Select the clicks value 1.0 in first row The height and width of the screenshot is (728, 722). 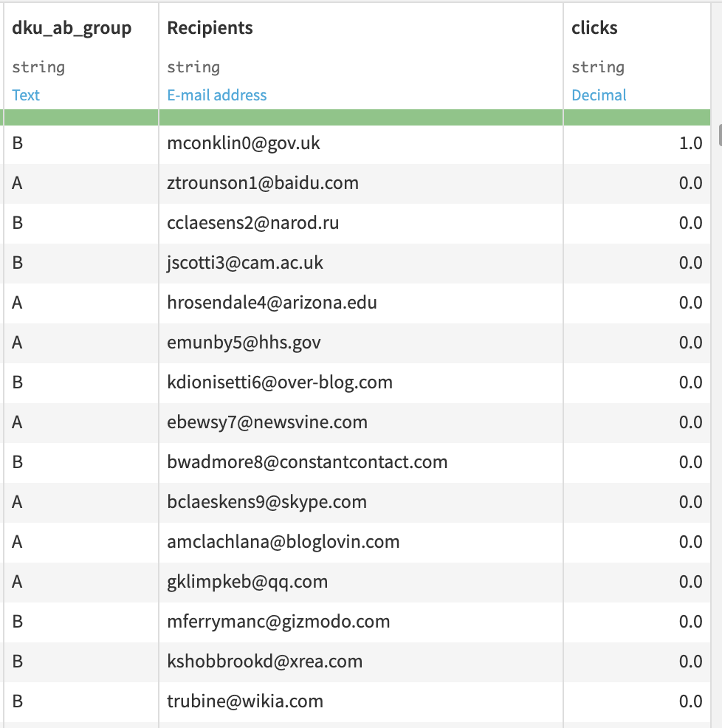(690, 143)
